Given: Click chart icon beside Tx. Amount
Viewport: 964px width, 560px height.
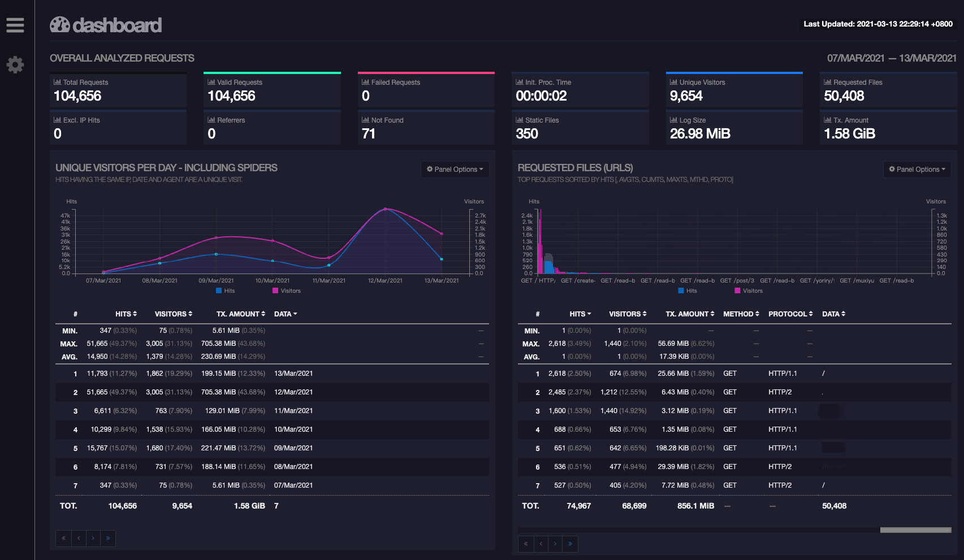Looking at the screenshot, I should [828, 120].
